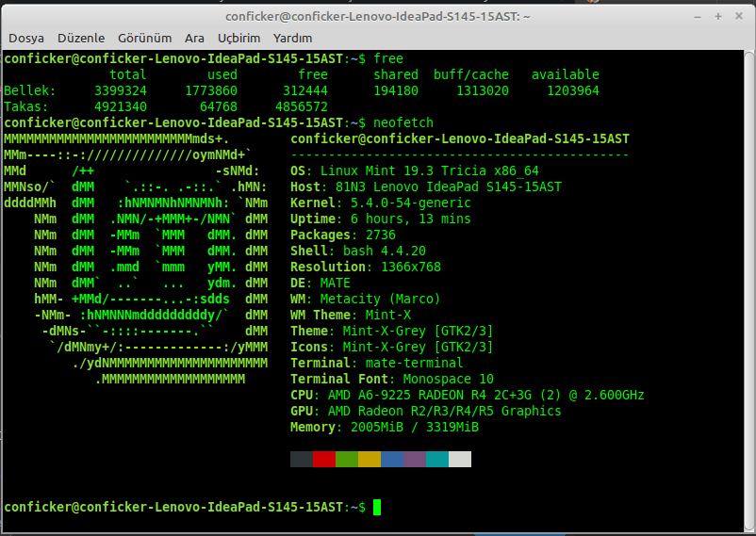Screen dimensions: 756x536
Task: Open the Görünüm menu
Action: pos(144,38)
